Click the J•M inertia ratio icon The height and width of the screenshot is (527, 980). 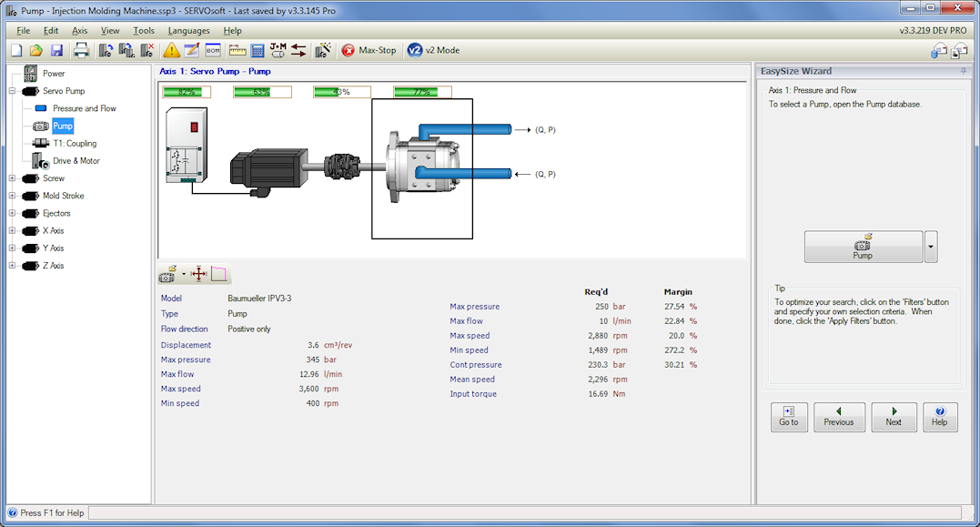(278, 50)
